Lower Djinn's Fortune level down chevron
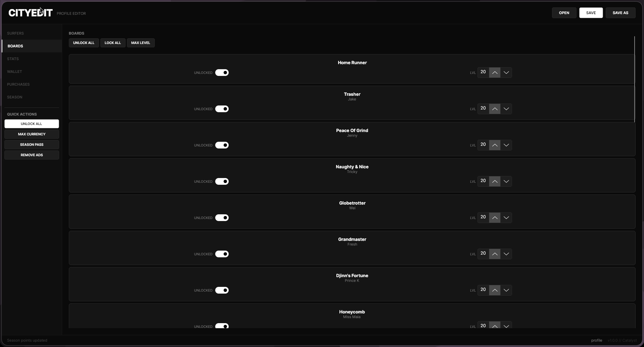Viewport: 644px width, 347px height. (506, 290)
